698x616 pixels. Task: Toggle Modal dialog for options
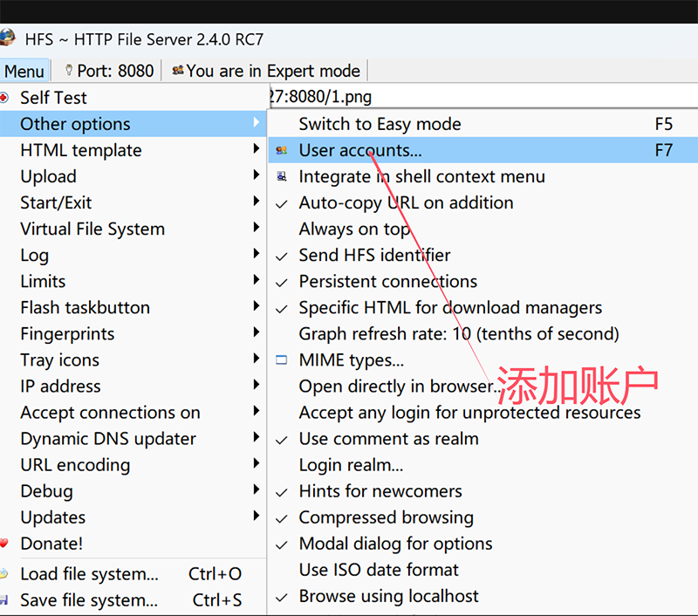[x=483, y=544]
